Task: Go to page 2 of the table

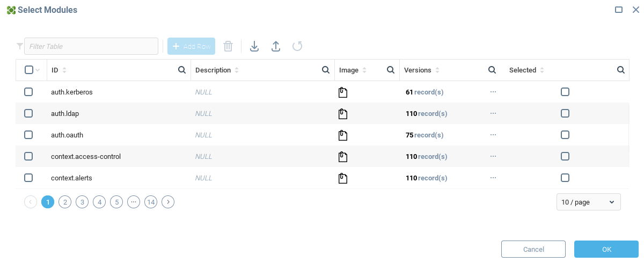Action: tap(65, 202)
